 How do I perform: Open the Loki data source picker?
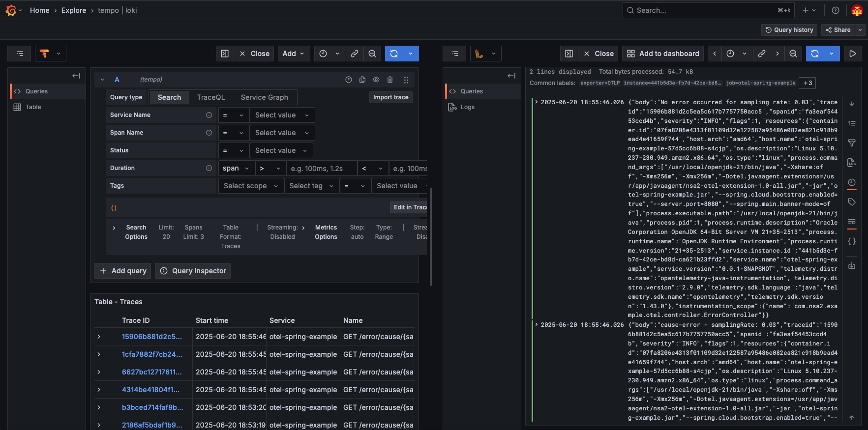tap(485, 54)
